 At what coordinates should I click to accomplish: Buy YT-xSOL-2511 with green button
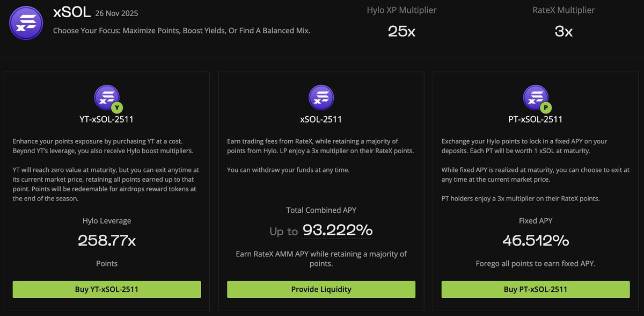[107, 289]
